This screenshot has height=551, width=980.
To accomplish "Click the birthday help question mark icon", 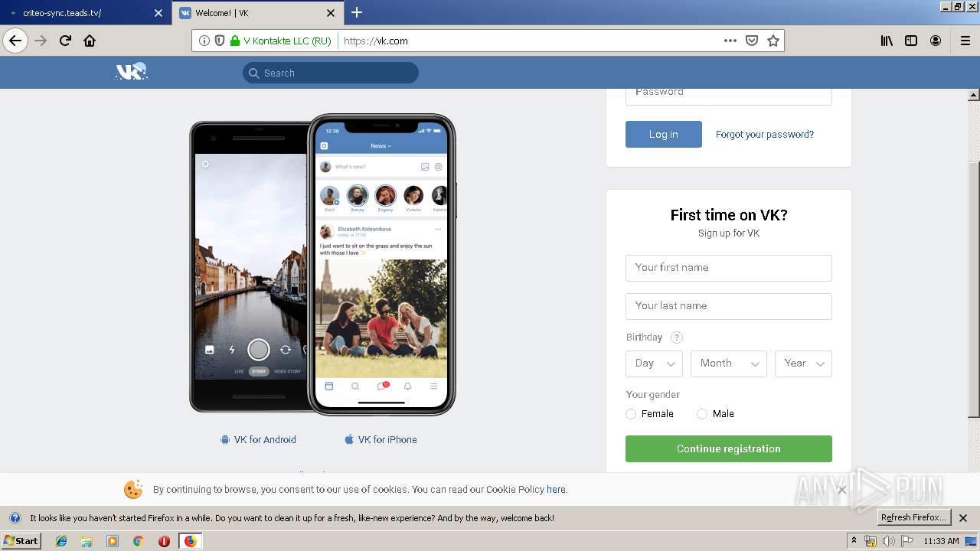I will (676, 337).
